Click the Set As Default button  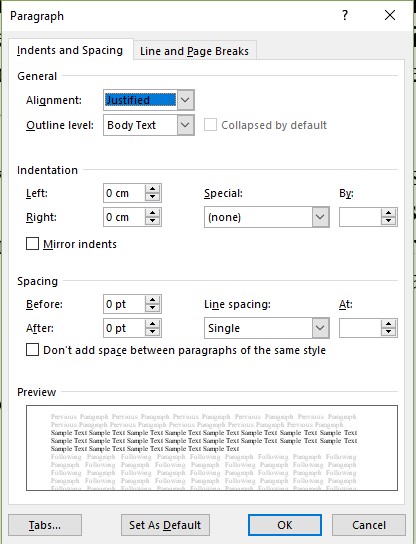pos(165,525)
